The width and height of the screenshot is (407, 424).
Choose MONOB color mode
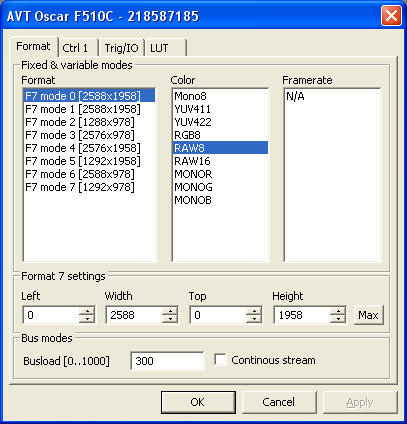tap(220, 200)
